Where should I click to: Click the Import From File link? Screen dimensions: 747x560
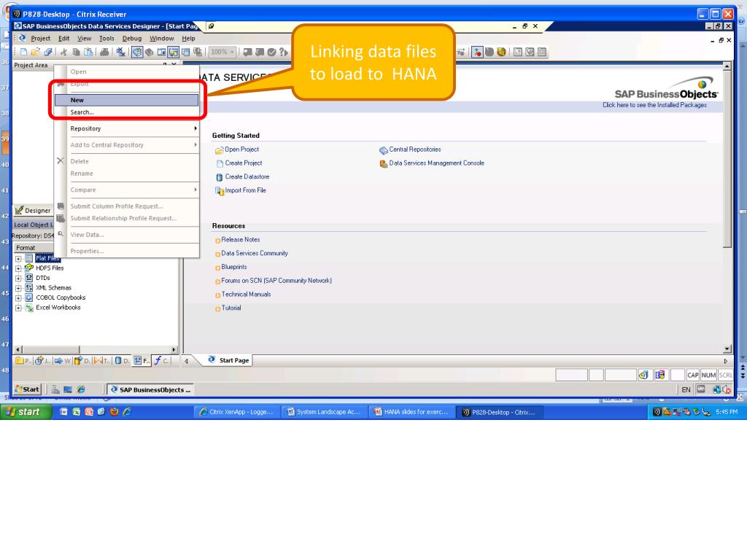click(245, 190)
